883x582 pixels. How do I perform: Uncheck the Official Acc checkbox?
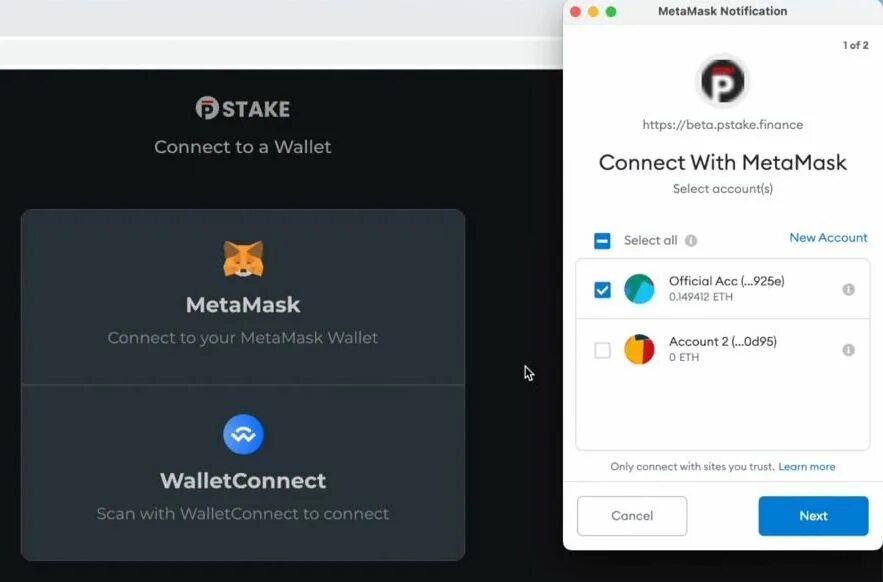[x=602, y=290]
